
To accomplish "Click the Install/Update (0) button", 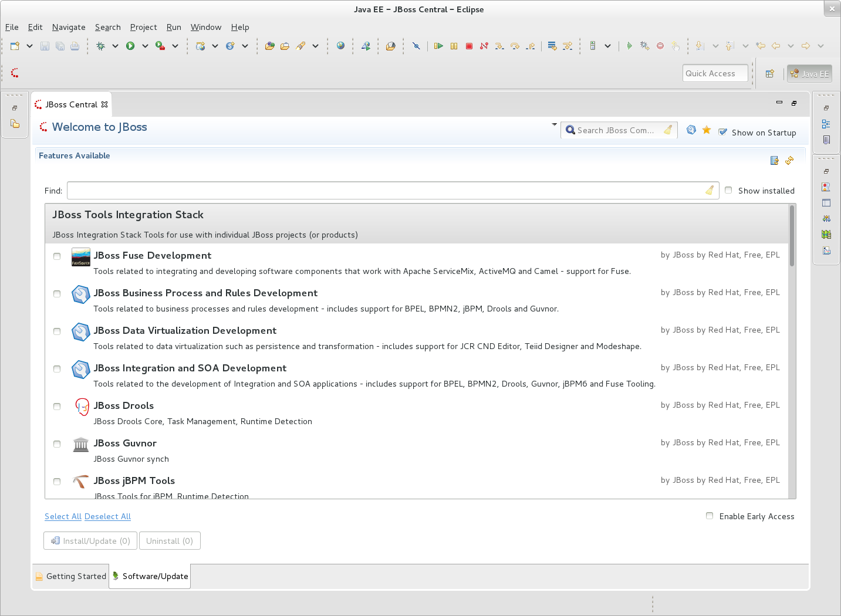I will click(90, 541).
